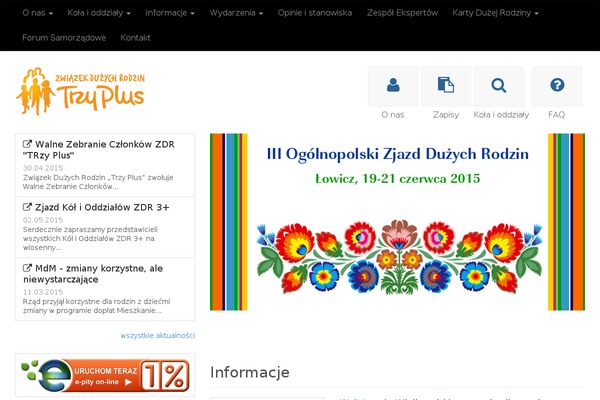The width and height of the screenshot is (600, 400).
Task: Click the III Ogólnopolski Zjazd banner image
Action: click(397, 222)
